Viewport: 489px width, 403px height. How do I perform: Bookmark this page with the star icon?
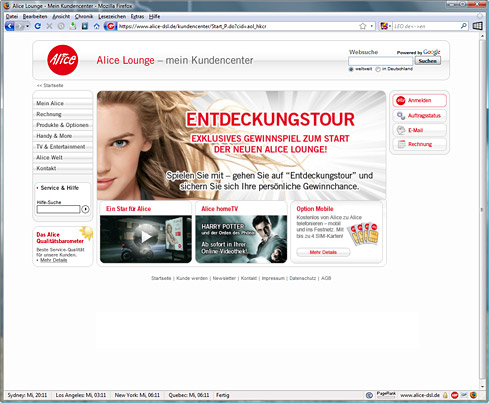pyautogui.click(x=363, y=26)
